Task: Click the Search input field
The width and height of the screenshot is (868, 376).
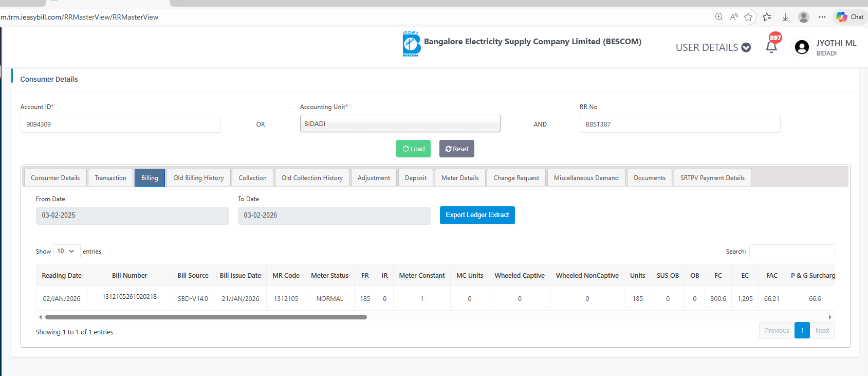Action: pyautogui.click(x=791, y=251)
